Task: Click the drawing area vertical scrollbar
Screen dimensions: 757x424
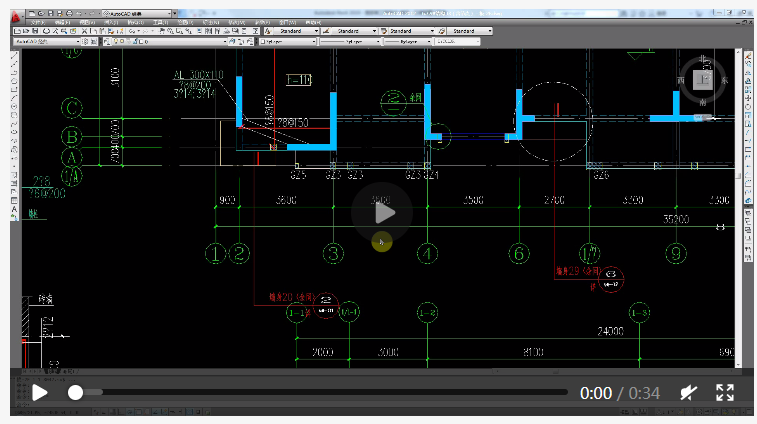Action: 738,208
